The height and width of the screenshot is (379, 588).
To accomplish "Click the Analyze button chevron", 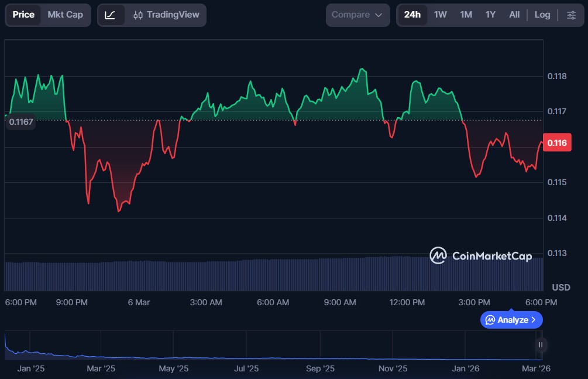I will [x=534, y=320].
